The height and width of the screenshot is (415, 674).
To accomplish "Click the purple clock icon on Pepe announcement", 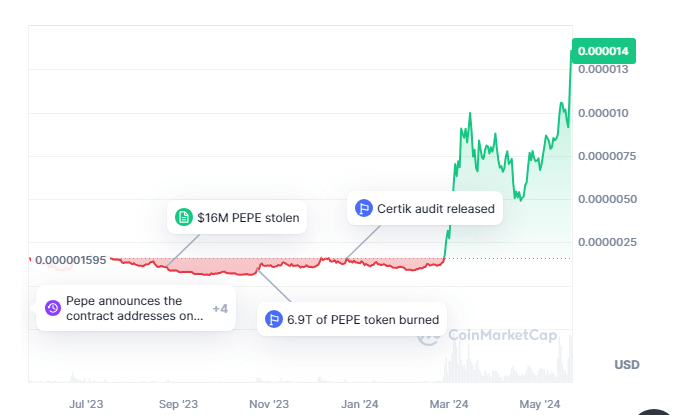I will [x=53, y=308].
